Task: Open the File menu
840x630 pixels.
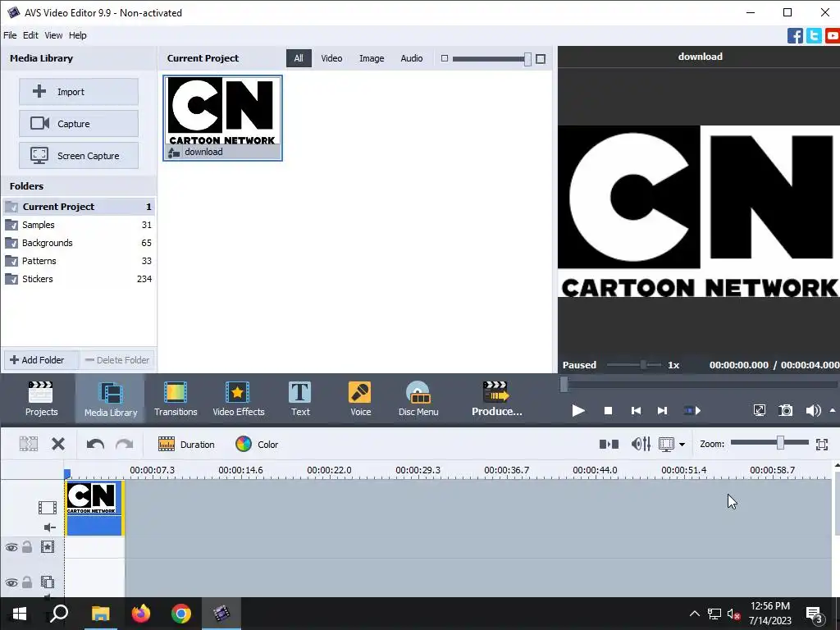Action: click(10, 35)
